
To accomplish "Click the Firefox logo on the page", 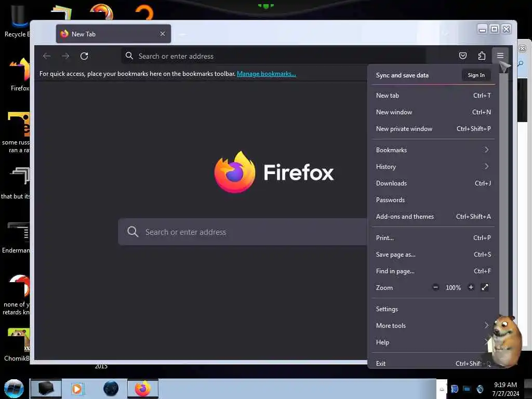I will click(234, 172).
